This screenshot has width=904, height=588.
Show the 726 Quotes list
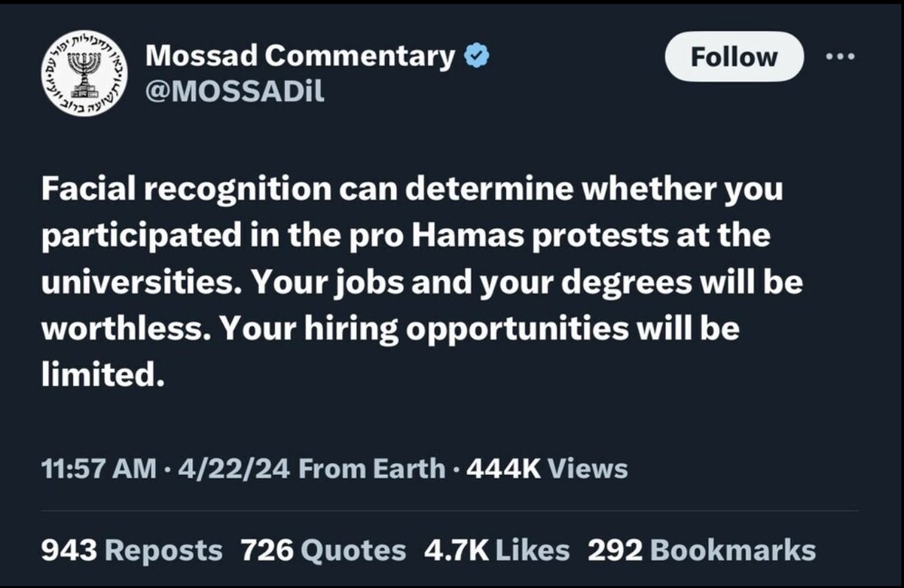tap(323, 550)
